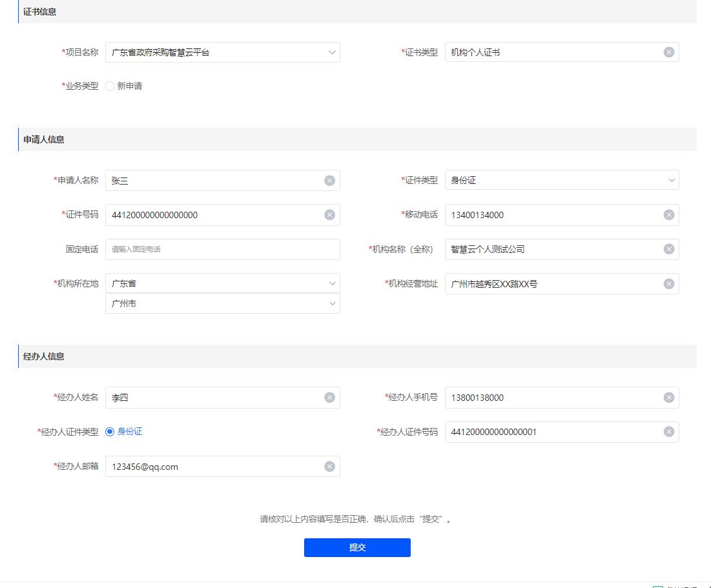Image resolution: width=711 pixels, height=588 pixels.
Task: Clear the 证书类型 field with its X icon
Action: [x=668, y=52]
